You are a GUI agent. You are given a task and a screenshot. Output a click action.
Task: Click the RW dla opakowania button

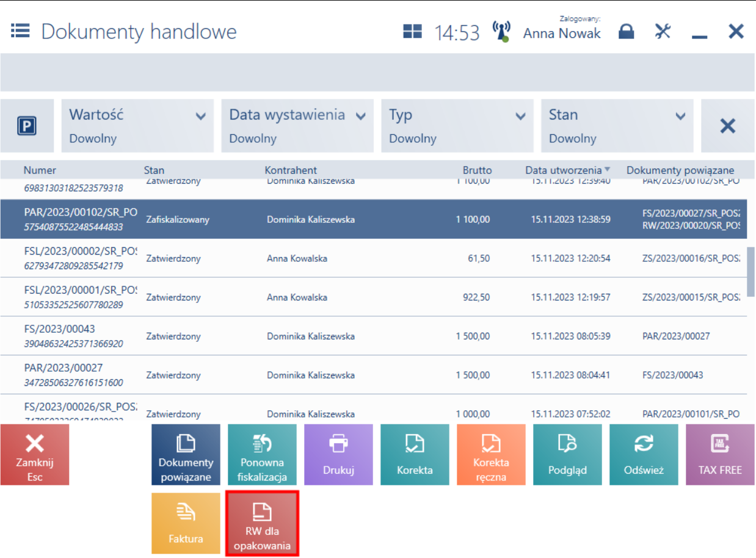263,523
